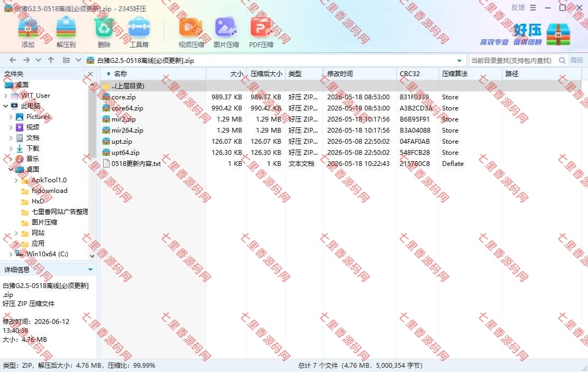The height and width of the screenshot is (372, 588).
Task: Close the 文件夹 folder panel
Action: click(90, 74)
